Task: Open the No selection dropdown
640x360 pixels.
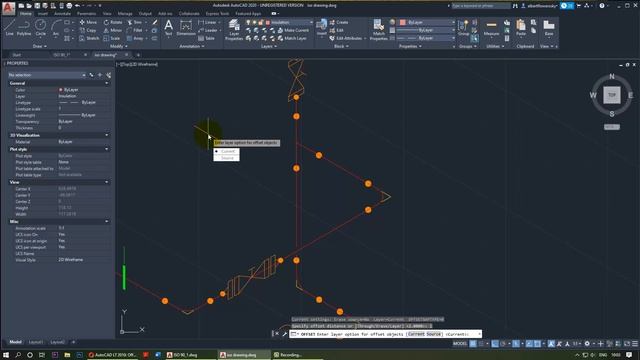Action: (x=47, y=75)
